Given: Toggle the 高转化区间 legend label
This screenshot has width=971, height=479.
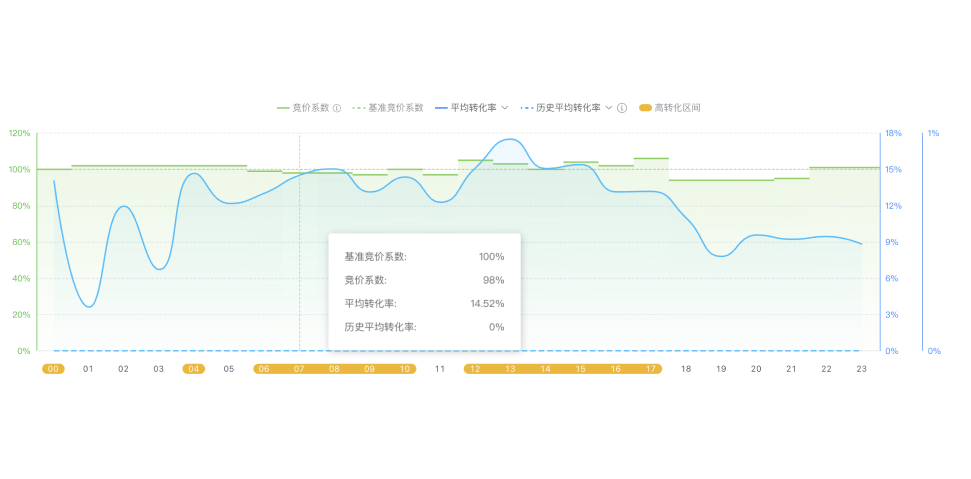Looking at the screenshot, I should click(x=677, y=107).
